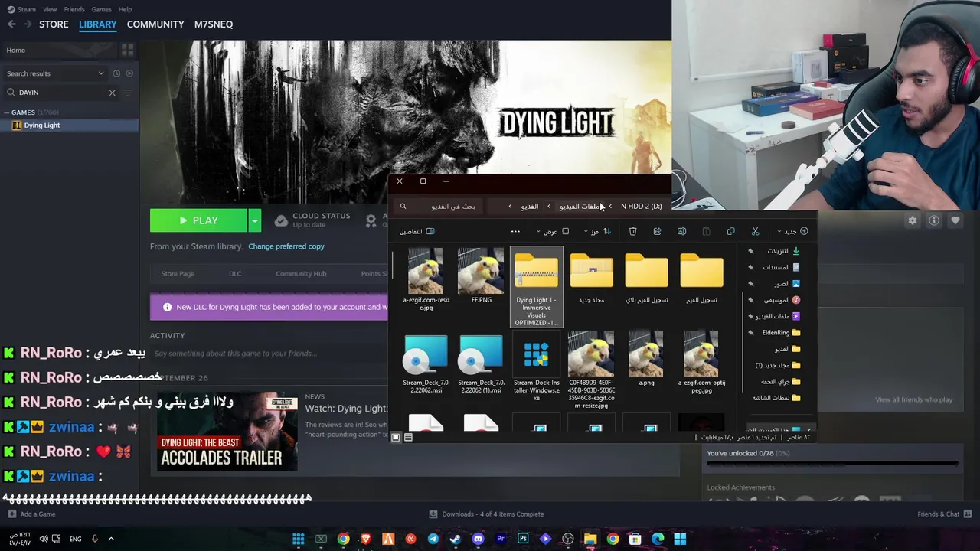Screen dimensions: 980x551
Task: Open the View menu in Steam
Action: [x=50, y=9]
